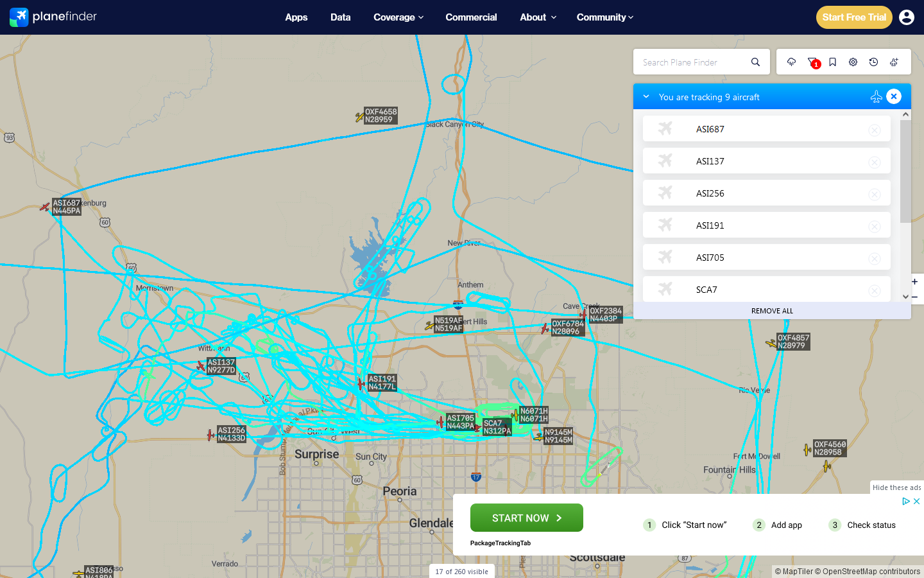Click Start Free Trial button
This screenshot has height=578, width=924.
click(854, 17)
